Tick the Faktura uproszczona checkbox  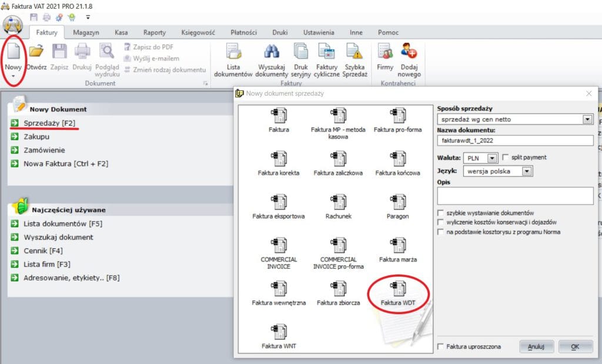(x=441, y=347)
